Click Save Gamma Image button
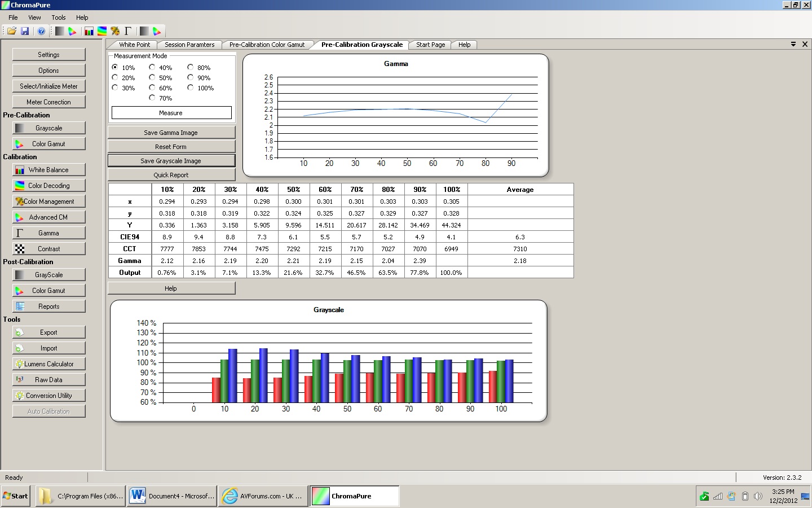Screen dimensions: 812x508 point(171,133)
